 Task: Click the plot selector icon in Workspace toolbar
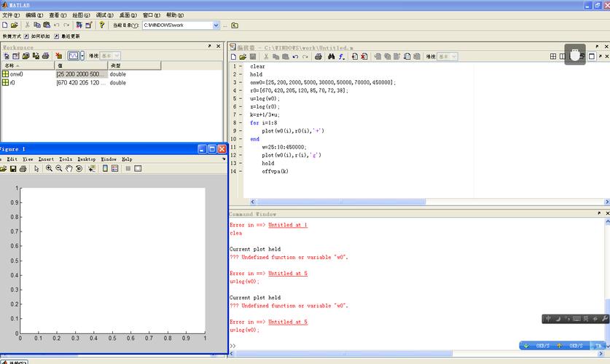[x=74, y=56]
